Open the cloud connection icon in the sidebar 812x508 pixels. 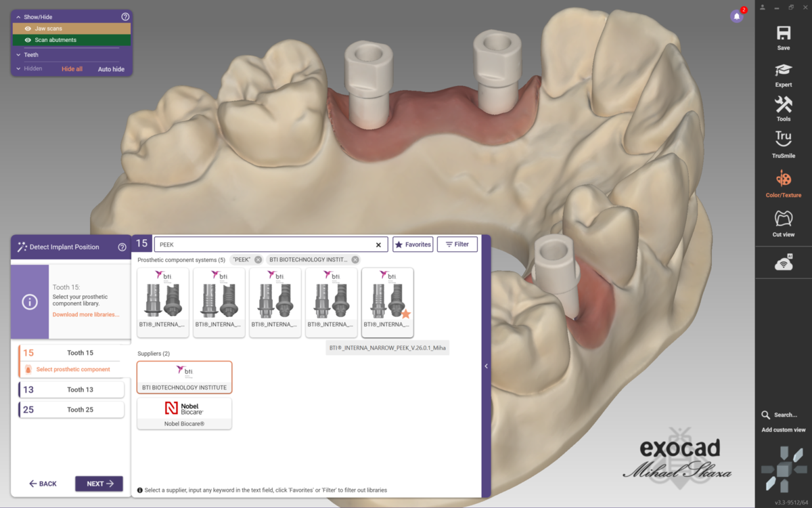click(784, 263)
